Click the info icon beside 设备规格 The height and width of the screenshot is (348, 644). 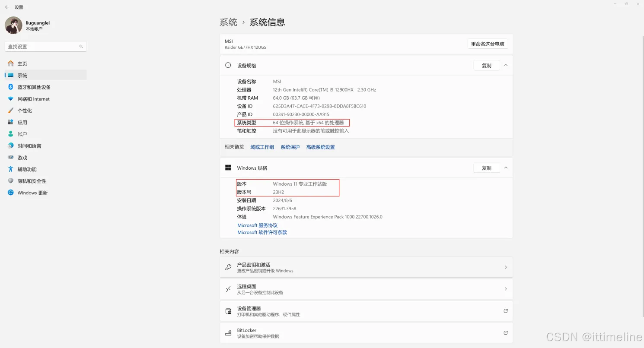(228, 65)
